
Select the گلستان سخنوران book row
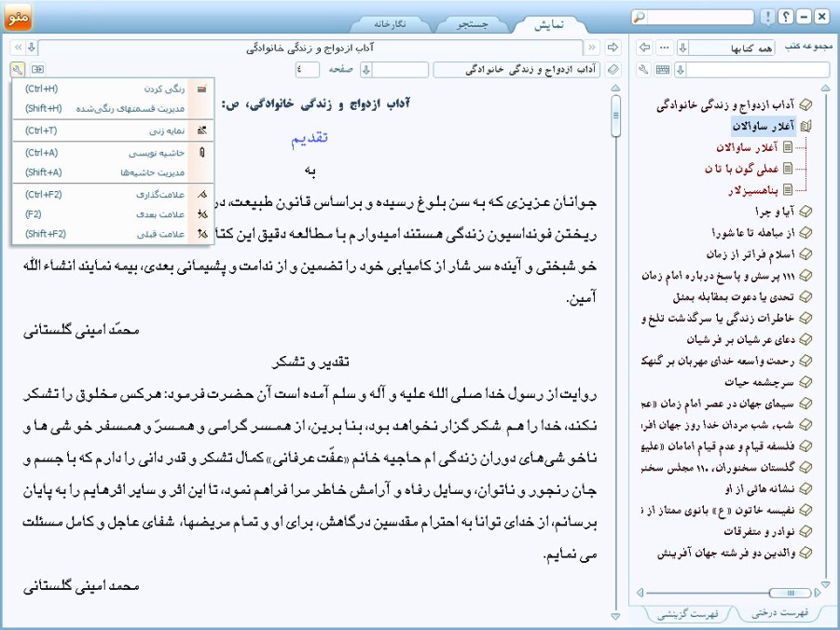tap(718, 467)
